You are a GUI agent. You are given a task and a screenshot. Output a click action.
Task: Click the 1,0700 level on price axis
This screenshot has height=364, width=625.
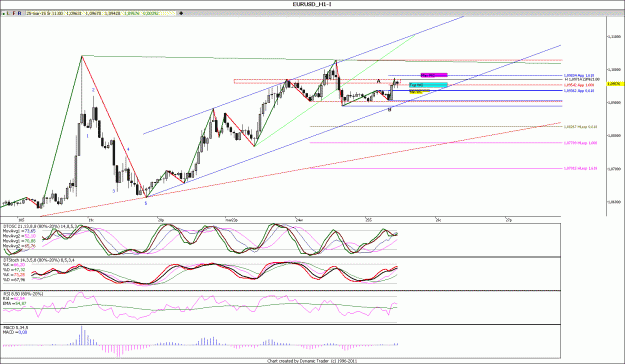pyautogui.click(x=614, y=169)
